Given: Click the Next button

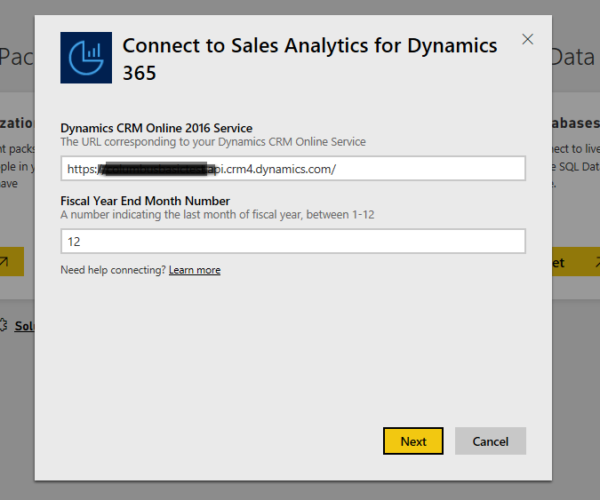Looking at the screenshot, I should 413,441.
